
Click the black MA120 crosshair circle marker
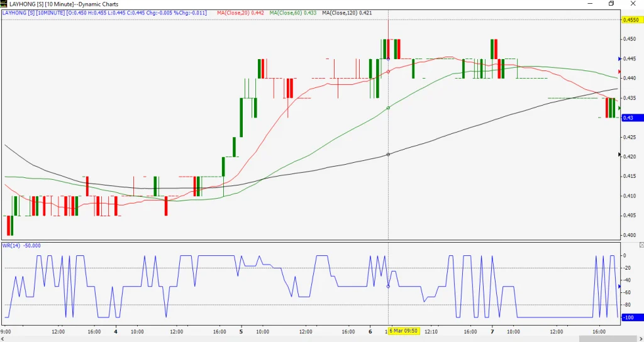pyautogui.click(x=389, y=155)
